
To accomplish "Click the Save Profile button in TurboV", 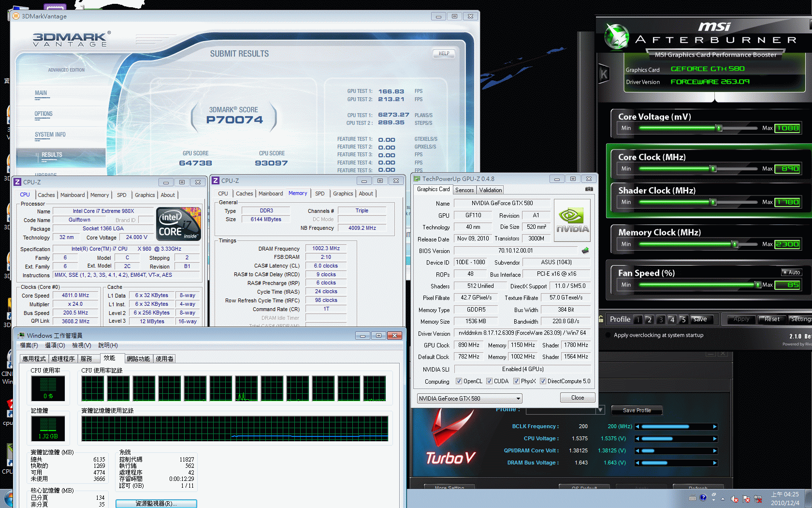I will 637,410.
